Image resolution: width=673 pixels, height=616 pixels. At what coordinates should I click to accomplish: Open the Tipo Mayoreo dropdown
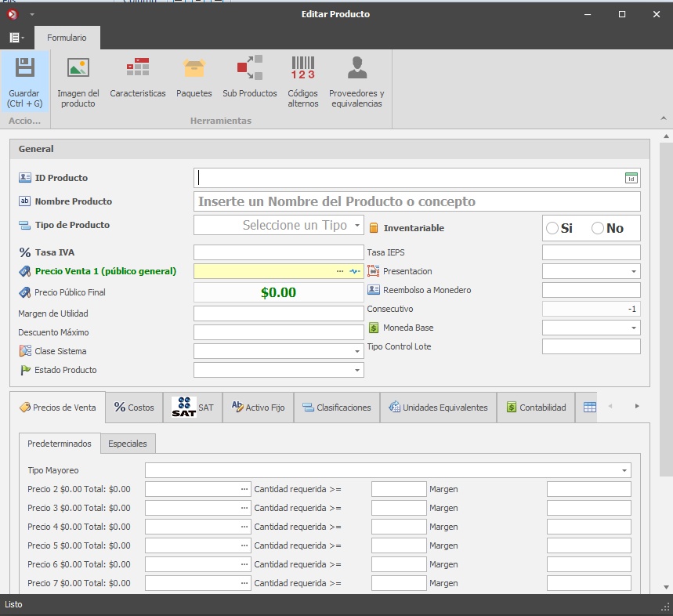pos(624,470)
